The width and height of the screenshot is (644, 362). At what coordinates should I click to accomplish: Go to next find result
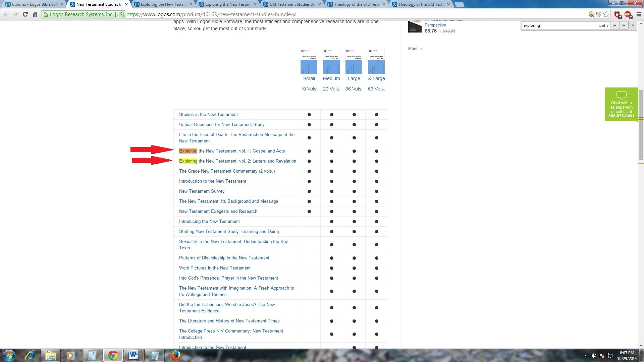[624, 25]
